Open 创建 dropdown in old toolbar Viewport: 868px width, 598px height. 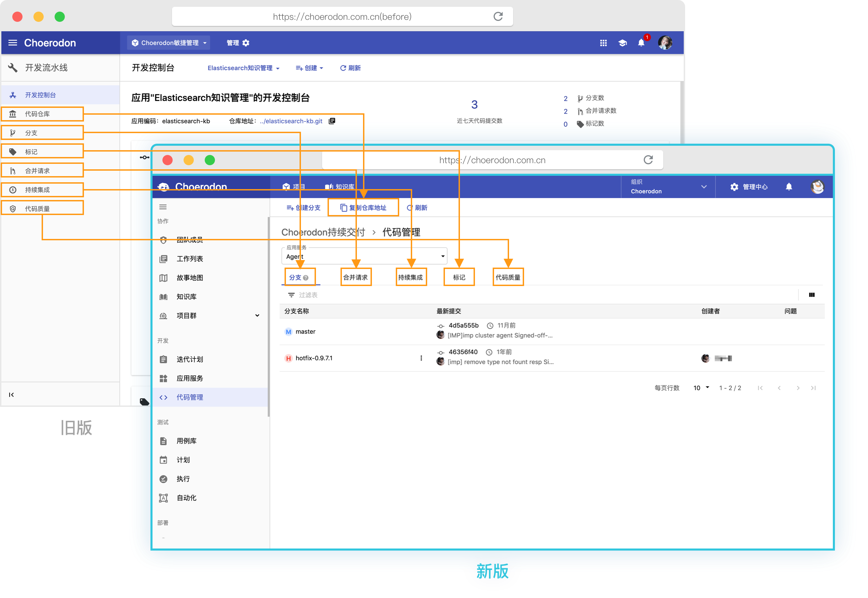click(309, 68)
